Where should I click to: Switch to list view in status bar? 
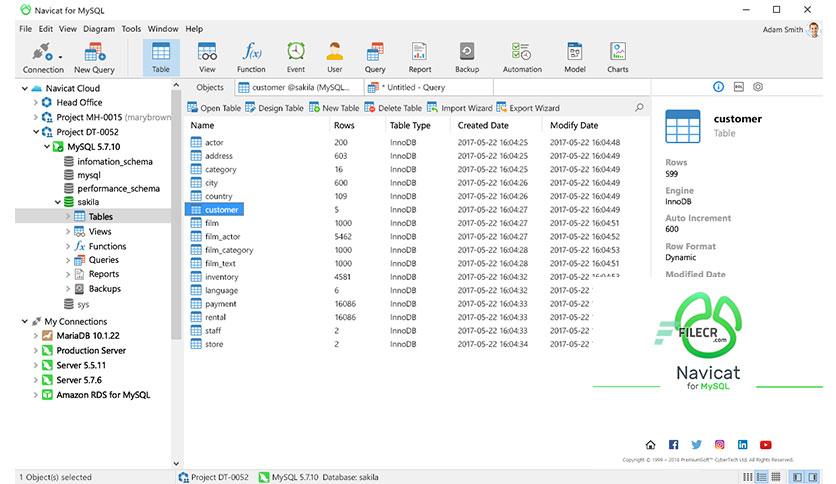pyautogui.click(x=747, y=477)
